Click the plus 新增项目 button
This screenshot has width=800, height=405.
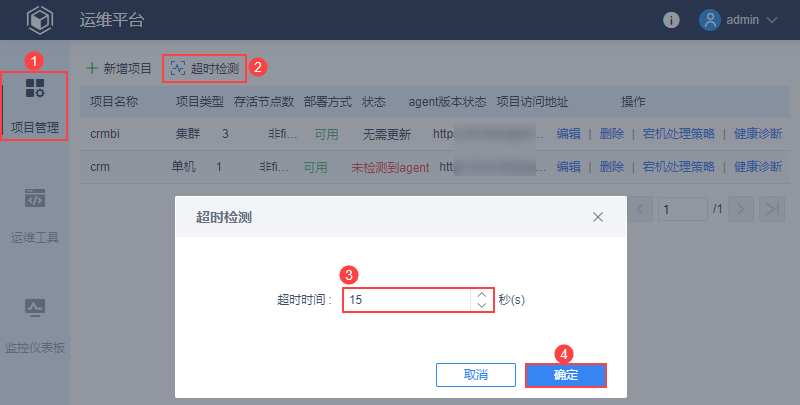(119, 68)
